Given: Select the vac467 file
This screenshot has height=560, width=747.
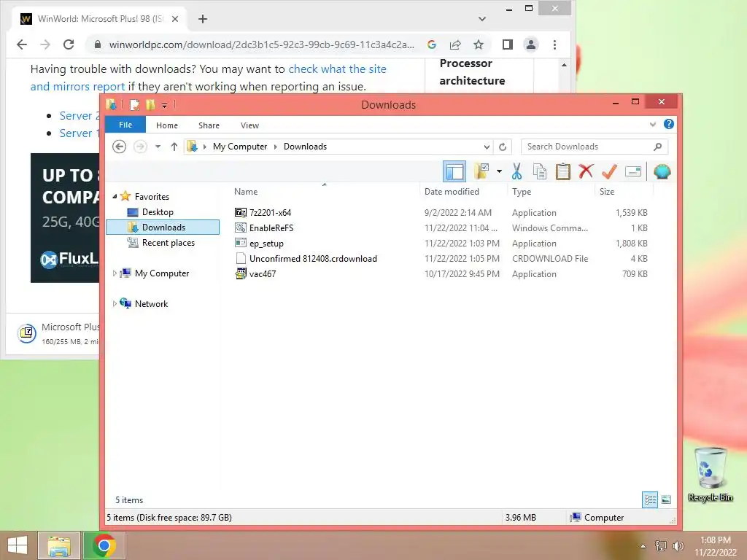Looking at the screenshot, I should click(x=263, y=274).
